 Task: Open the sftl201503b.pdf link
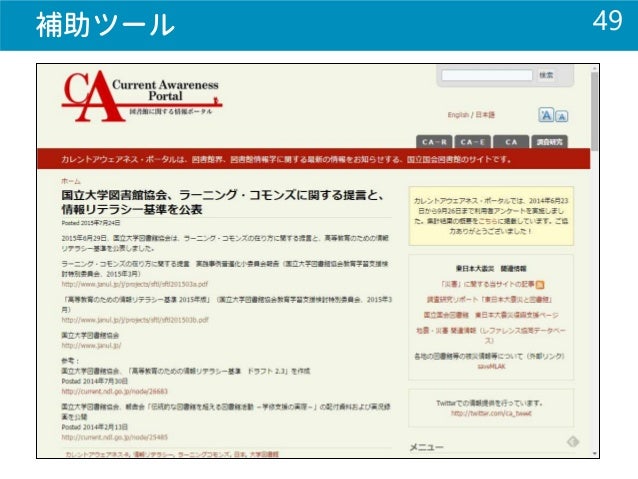pyautogui.click(x=135, y=320)
